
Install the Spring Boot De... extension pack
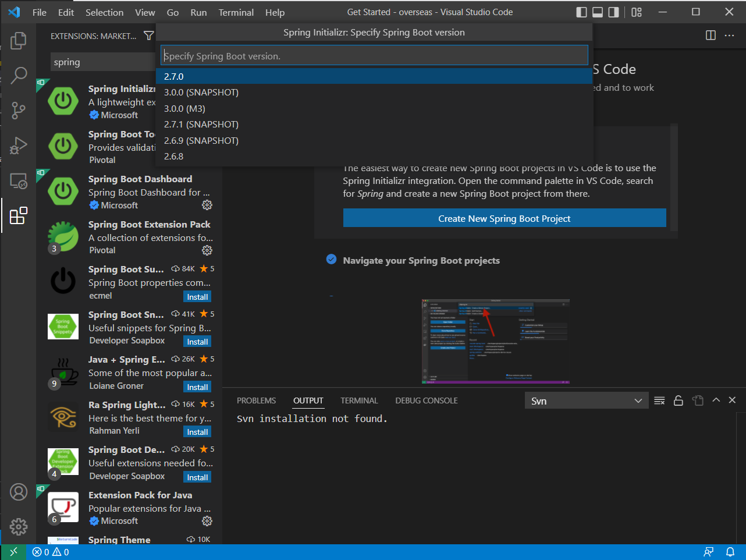(197, 477)
